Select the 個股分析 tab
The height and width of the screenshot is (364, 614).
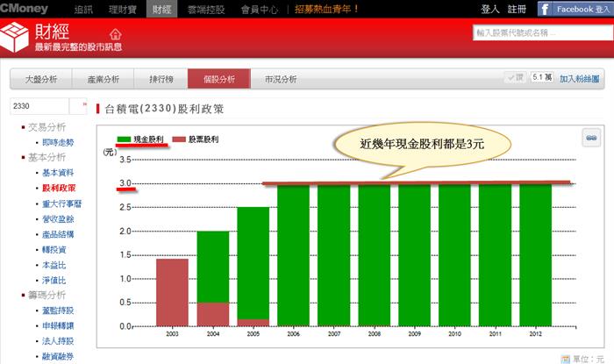pos(219,79)
